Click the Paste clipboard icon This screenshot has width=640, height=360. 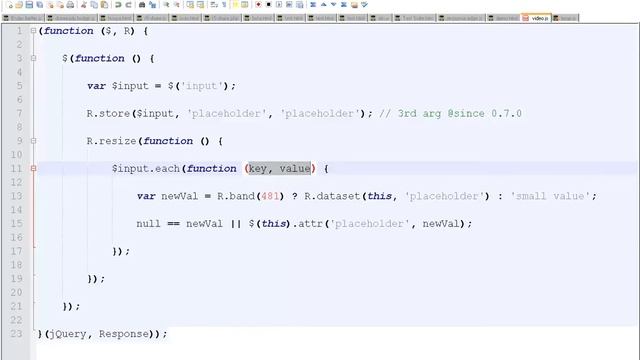pos(104,5)
